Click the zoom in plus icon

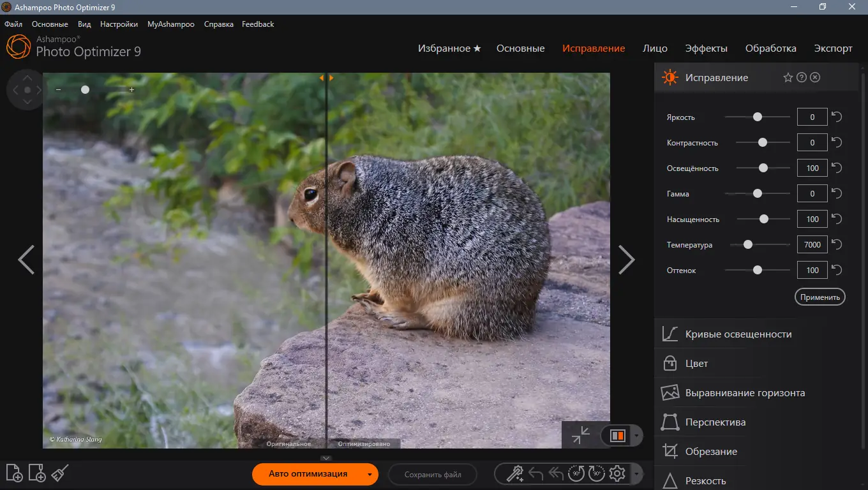[132, 90]
